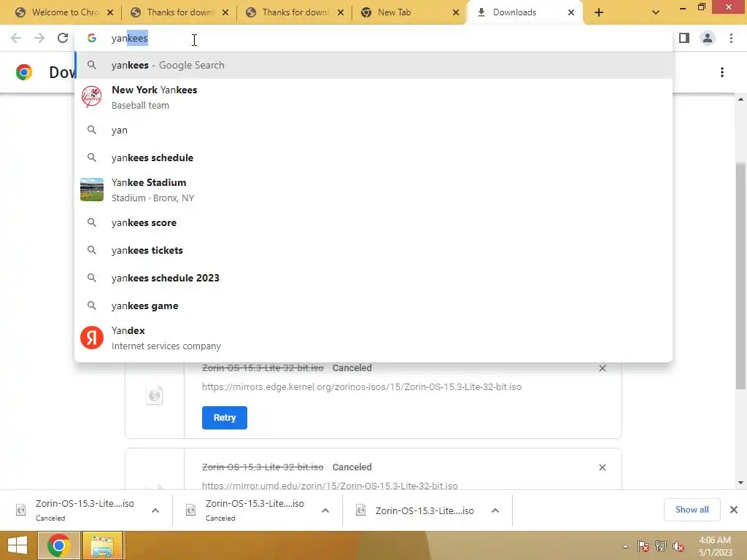This screenshot has height=560, width=747.
Task: Open the mirrors.edge.kernel.org download URL link
Action: click(x=362, y=387)
